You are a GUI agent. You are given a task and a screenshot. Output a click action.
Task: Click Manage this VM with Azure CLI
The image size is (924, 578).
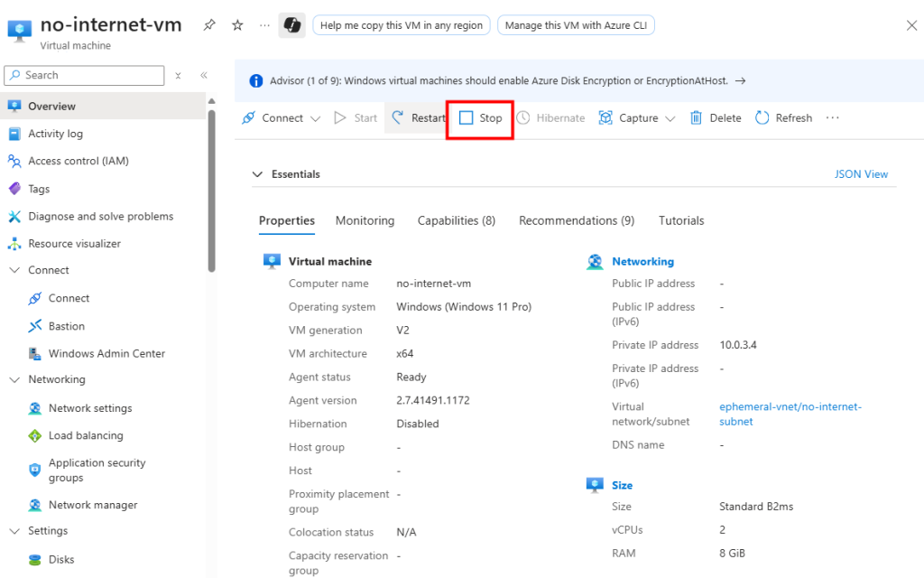coord(576,25)
